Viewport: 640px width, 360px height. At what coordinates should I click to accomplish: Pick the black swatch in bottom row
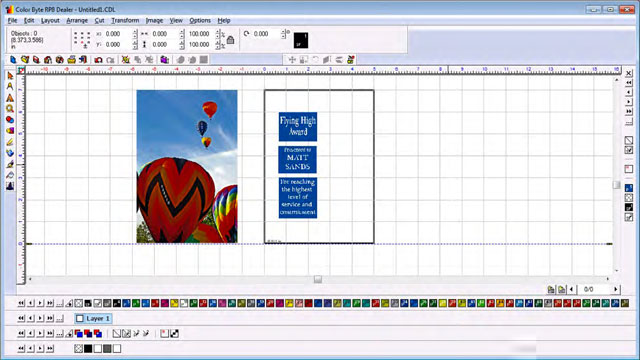[88, 349]
